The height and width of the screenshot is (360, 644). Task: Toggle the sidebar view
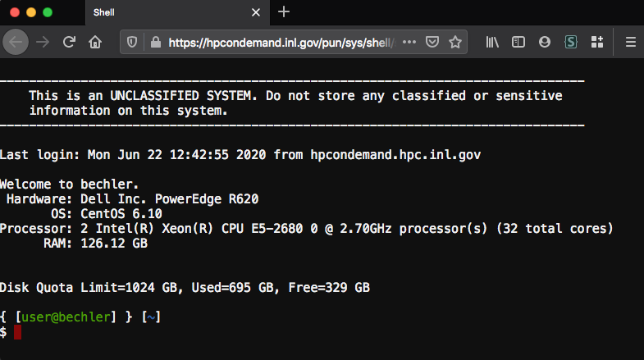tap(518, 42)
